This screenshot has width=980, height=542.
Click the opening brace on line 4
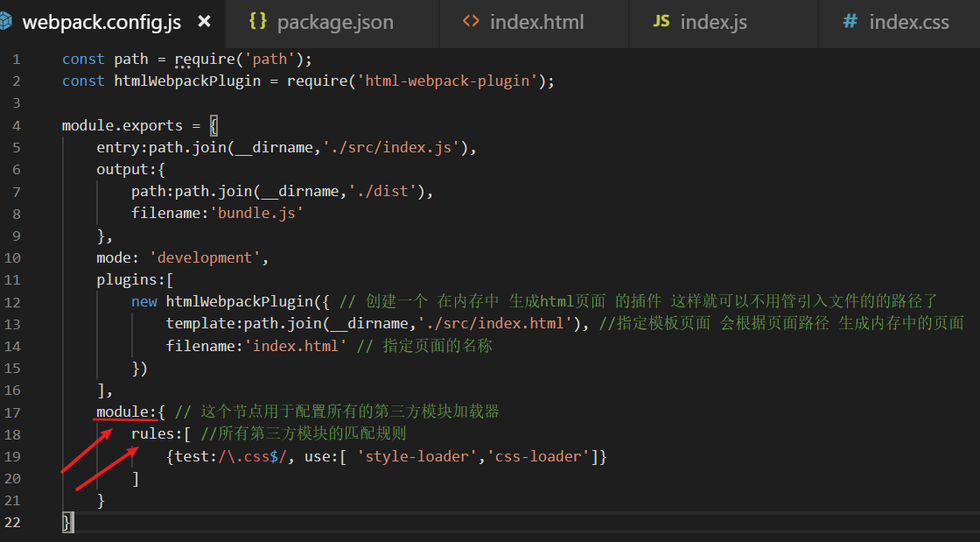[x=213, y=126]
